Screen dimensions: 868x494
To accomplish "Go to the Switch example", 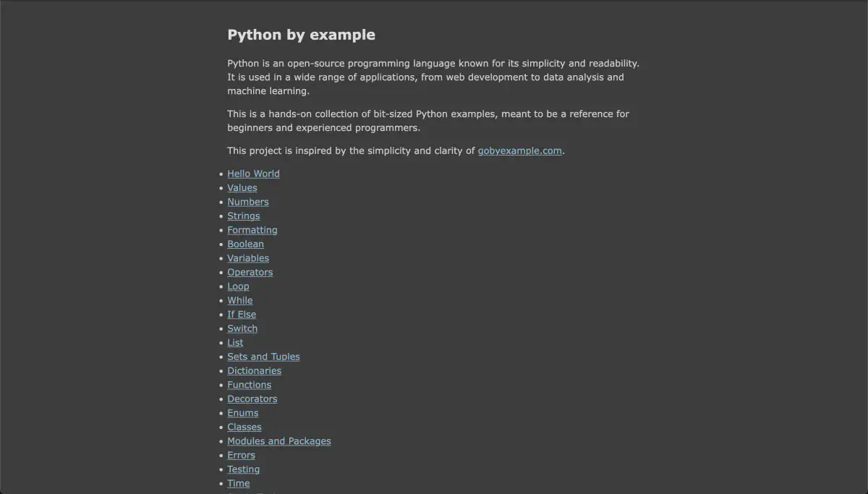I will (x=242, y=328).
